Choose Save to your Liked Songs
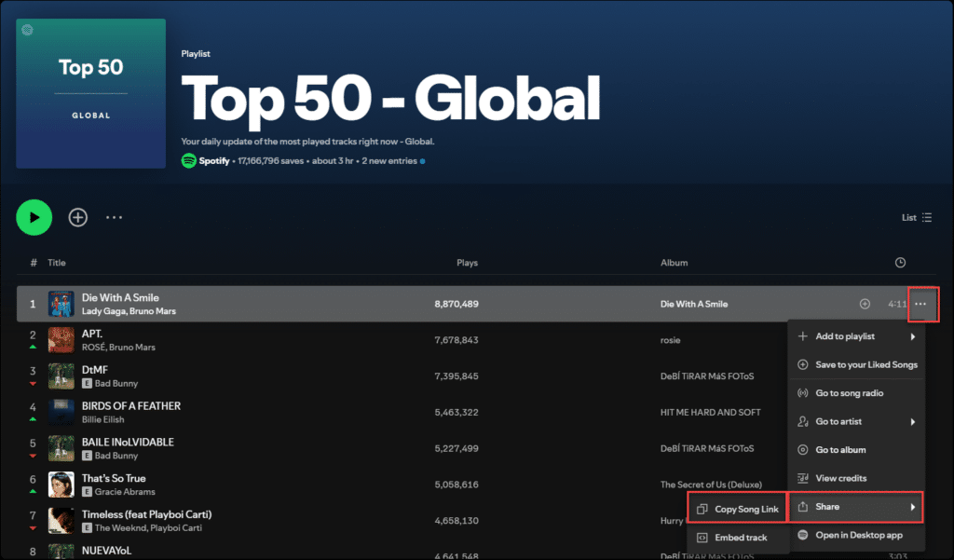This screenshot has height=560, width=954. pos(857,364)
